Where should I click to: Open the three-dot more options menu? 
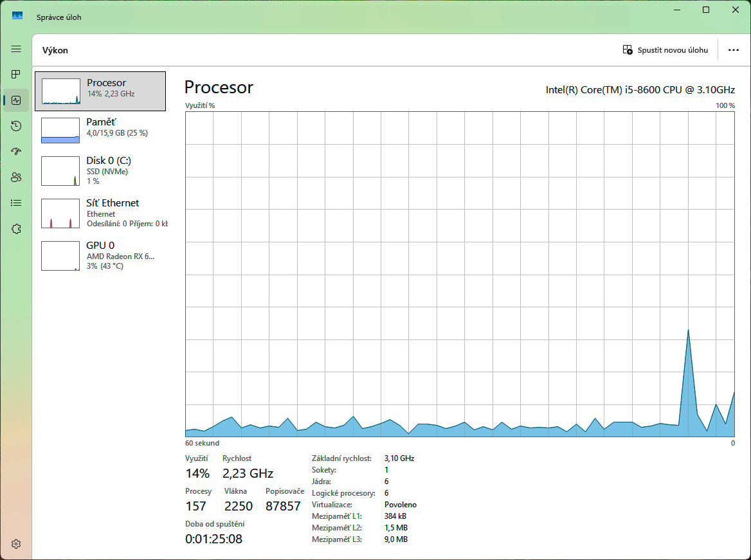[x=733, y=50]
